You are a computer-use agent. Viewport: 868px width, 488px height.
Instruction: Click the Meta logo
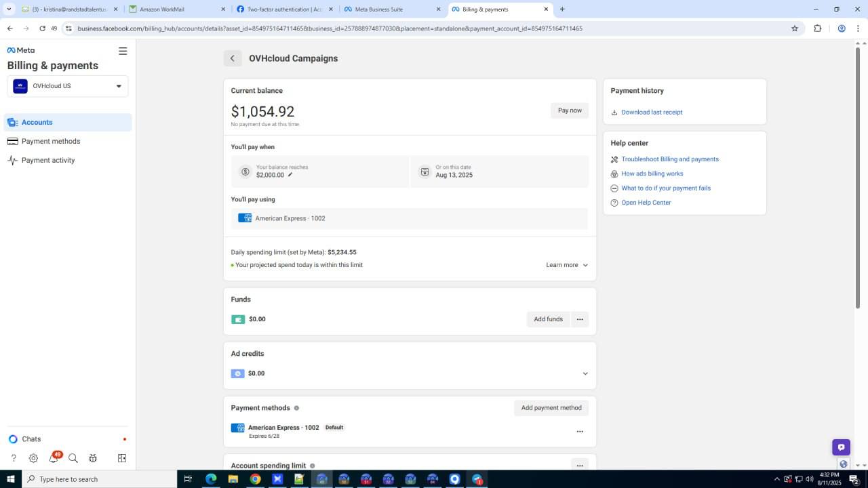click(21, 50)
